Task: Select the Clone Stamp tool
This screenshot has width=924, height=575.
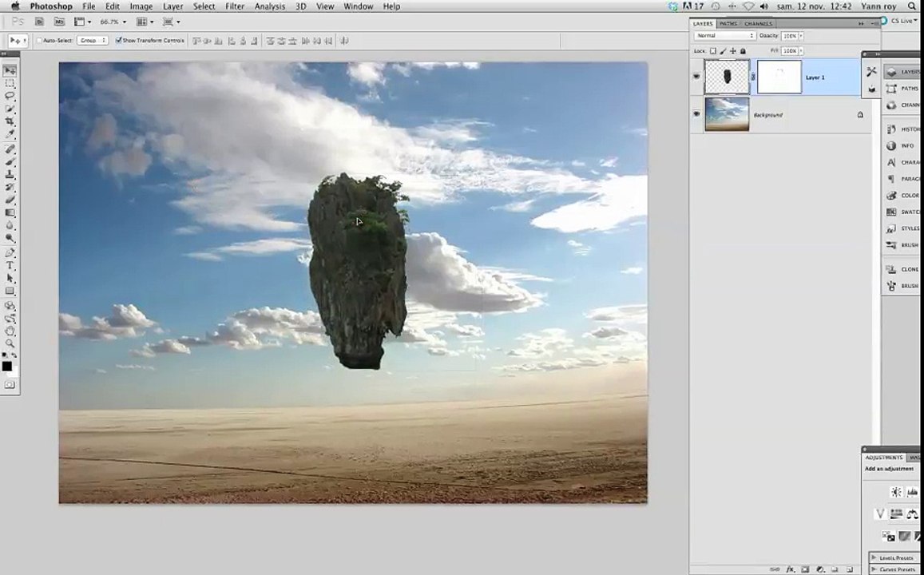Action: [10, 175]
